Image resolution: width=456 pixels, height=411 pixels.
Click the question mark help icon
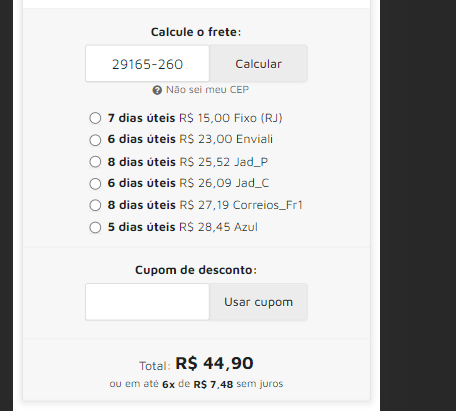[x=157, y=90]
